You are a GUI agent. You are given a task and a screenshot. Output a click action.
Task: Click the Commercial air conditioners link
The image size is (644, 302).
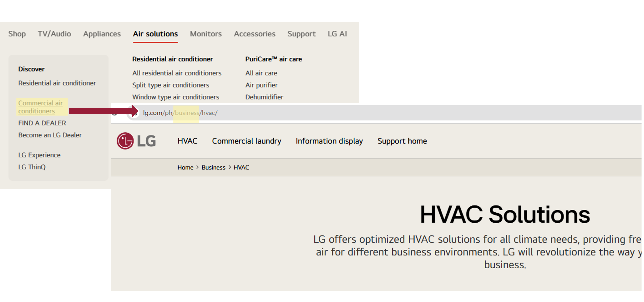coord(40,107)
